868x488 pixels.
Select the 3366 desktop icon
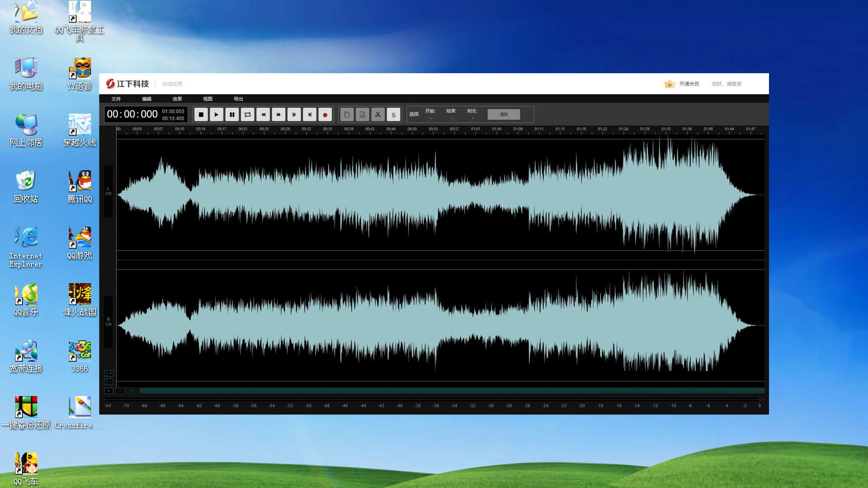[80, 356]
